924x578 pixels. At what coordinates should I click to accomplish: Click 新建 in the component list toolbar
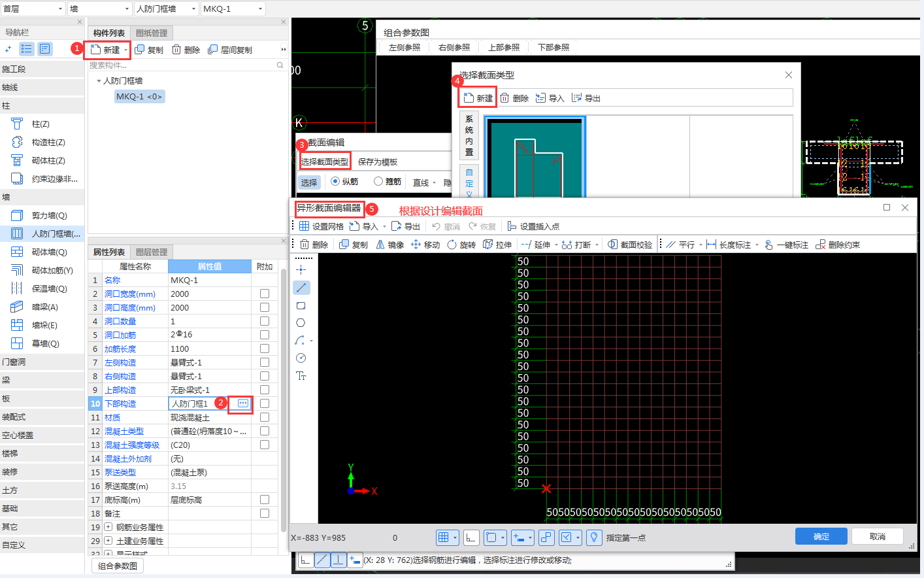[106, 50]
